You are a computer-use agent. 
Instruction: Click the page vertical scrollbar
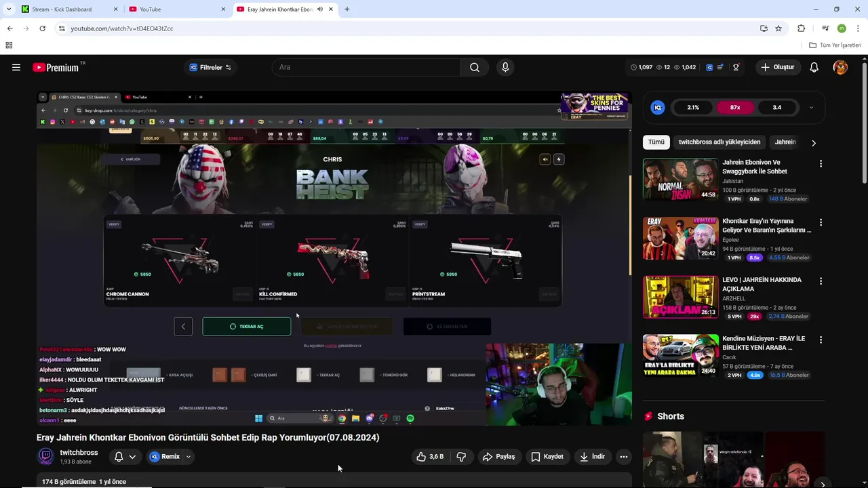(864, 122)
